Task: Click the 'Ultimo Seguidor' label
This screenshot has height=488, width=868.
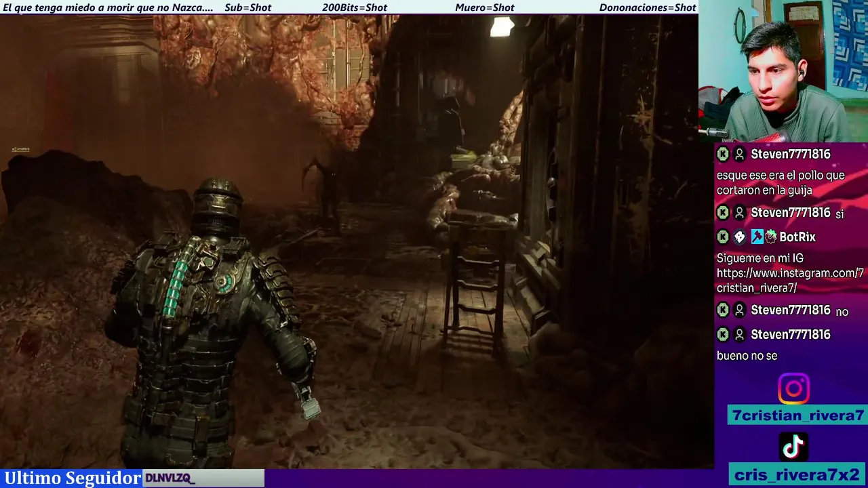Action: point(73,478)
